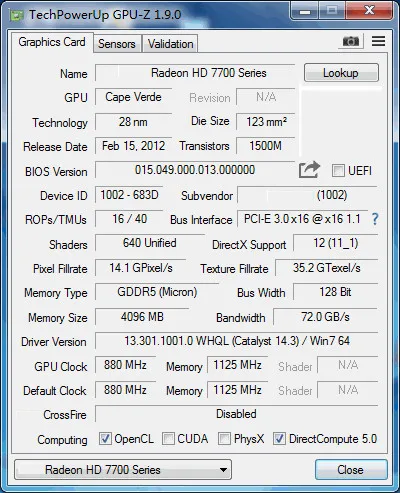This screenshot has height=493, width=400.
Task: Open the Radeon HD 7700 Series dropdown
Action: click(x=123, y=470)
